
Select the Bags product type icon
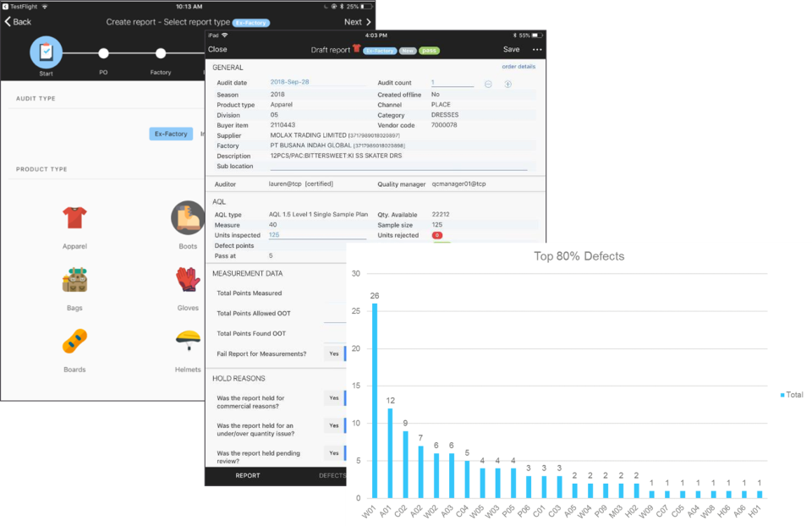tap(74, 279)
